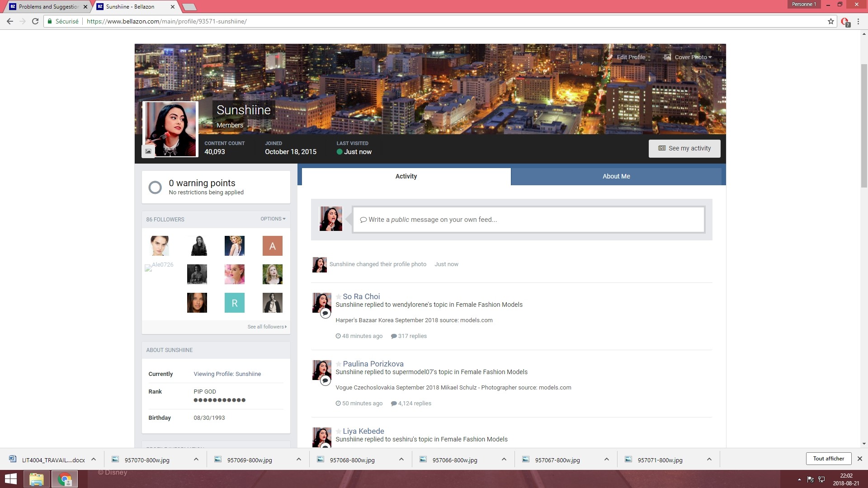Click Chrome's reload page icon
868x488 pixels.
click(35, 21)
